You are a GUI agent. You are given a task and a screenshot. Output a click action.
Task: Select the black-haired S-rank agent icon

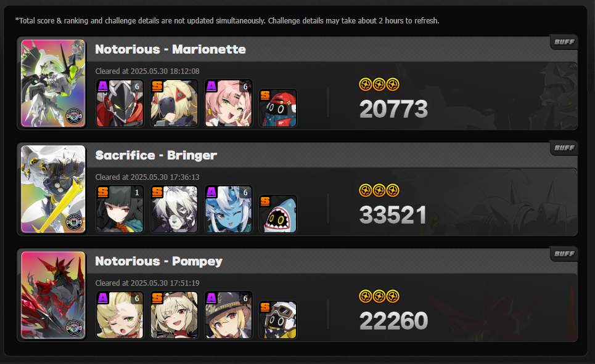[120, 209]
